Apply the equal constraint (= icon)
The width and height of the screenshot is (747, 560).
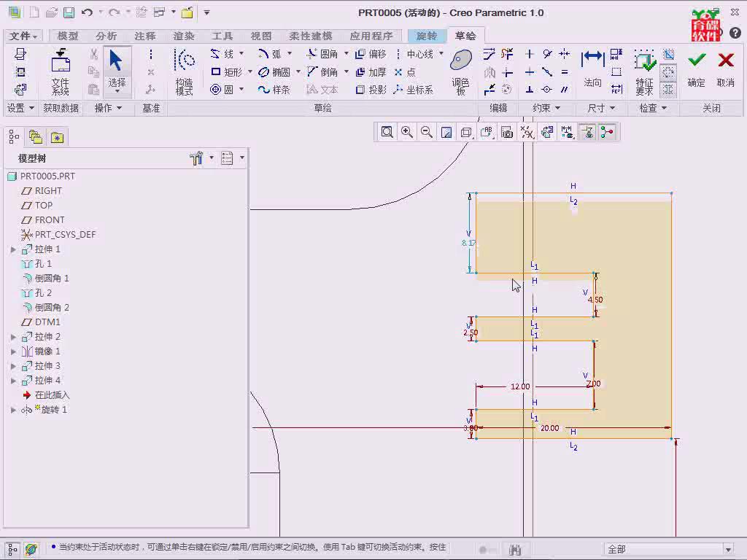(565, 72)
